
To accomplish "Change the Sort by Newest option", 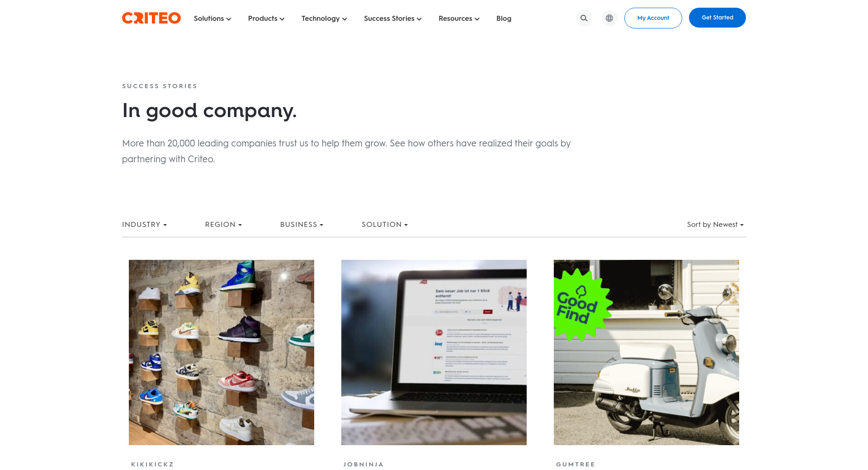I will pos(715,225).
